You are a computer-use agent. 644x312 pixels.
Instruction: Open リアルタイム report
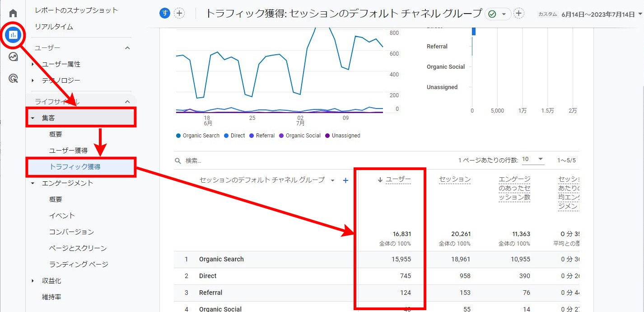(54, 27)
